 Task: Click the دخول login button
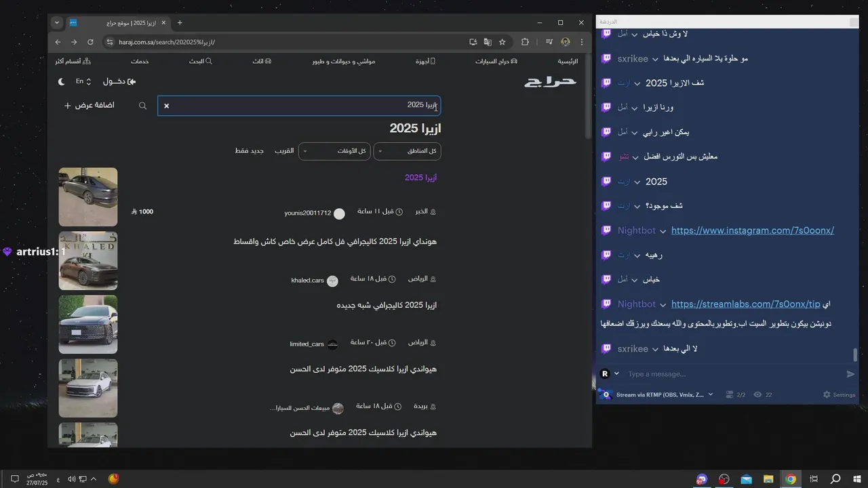click(x=119, y=81)
